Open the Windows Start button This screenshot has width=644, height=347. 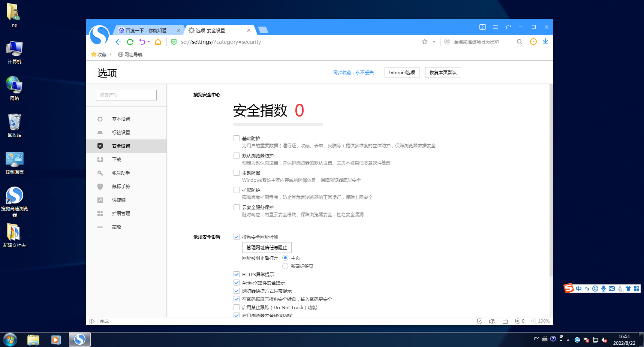point(10,340)
